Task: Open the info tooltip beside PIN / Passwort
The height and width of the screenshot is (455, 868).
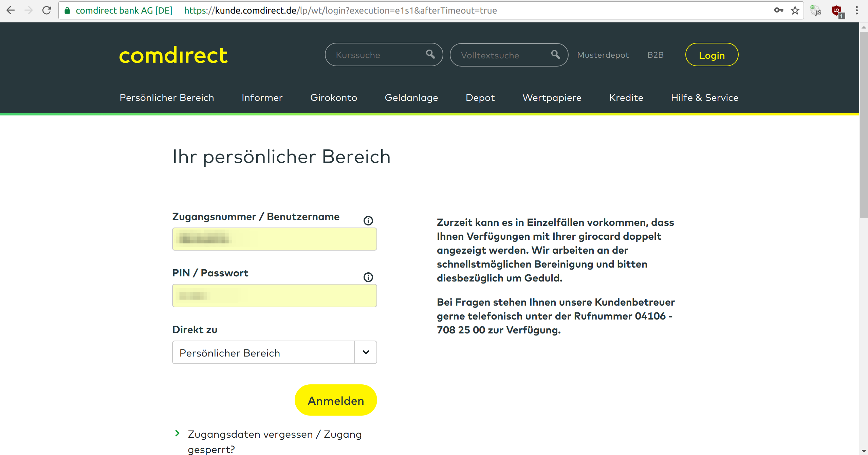Action: click(x=368, y=277)
